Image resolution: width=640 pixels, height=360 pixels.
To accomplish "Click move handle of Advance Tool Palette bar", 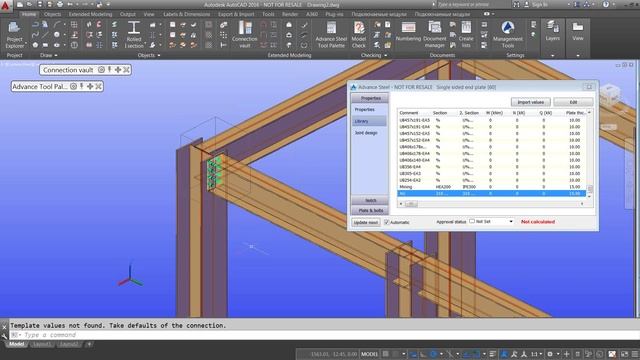I will [90, 87].
